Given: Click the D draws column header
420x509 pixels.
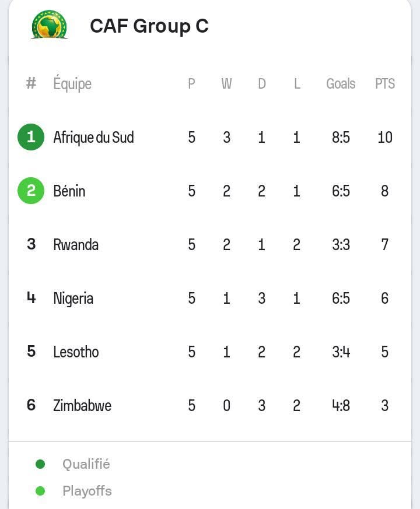Looking at the screenshot, I should [262, 84].
